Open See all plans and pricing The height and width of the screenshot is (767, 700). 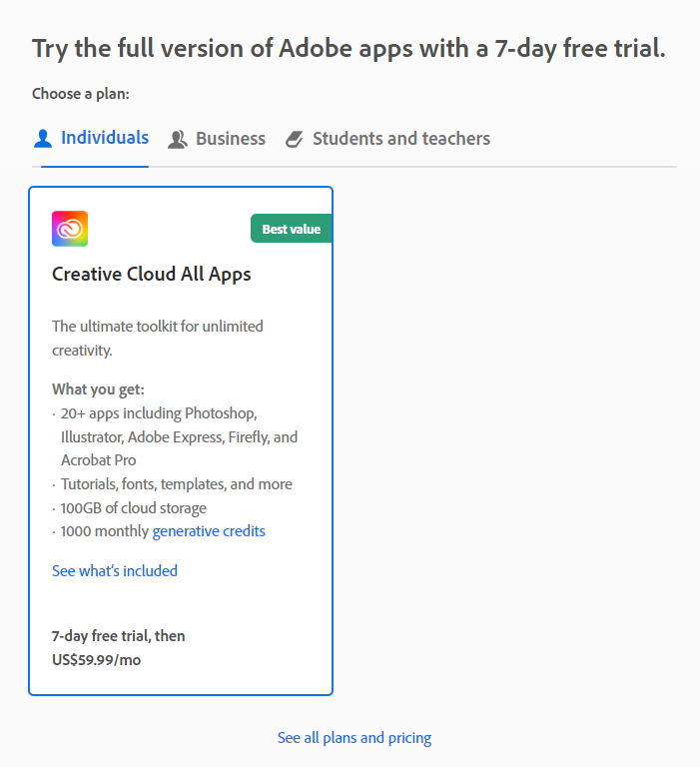coord(354,738)
